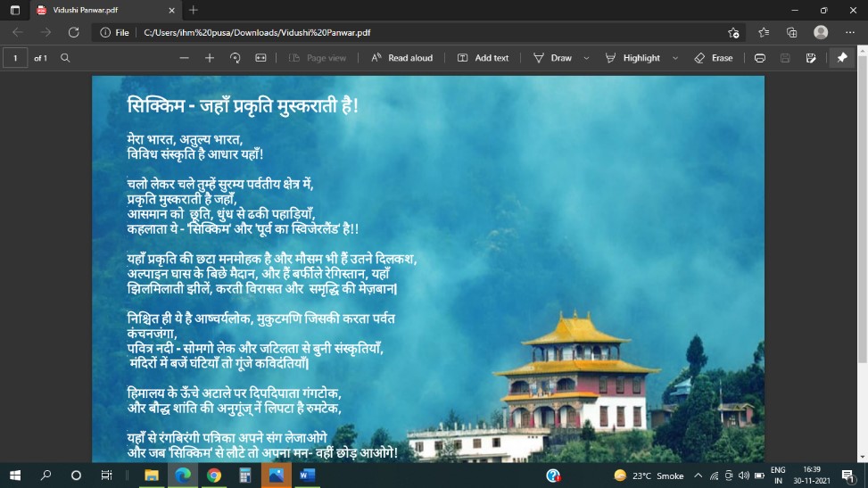
Task: Open browser Collections
Action: (x=791, y=33)
